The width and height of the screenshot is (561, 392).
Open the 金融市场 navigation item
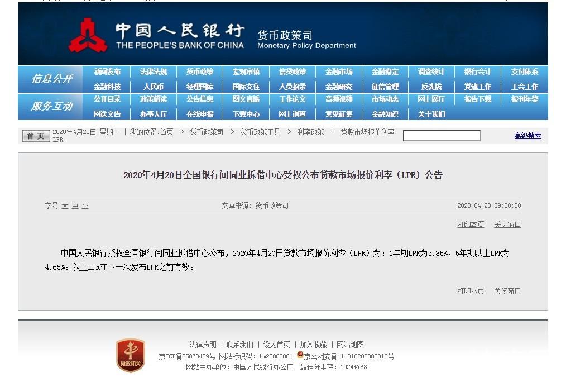click(339, 71)
